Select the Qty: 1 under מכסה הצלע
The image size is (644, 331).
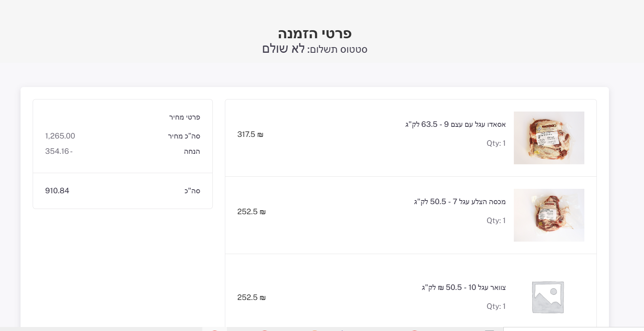tap(496, 221)
